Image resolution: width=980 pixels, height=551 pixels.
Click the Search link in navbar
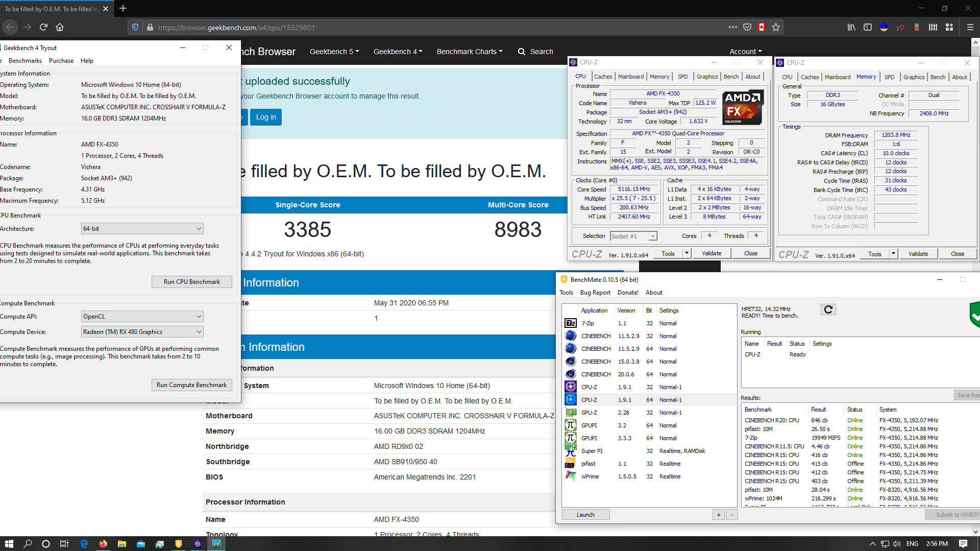point(535,52)
